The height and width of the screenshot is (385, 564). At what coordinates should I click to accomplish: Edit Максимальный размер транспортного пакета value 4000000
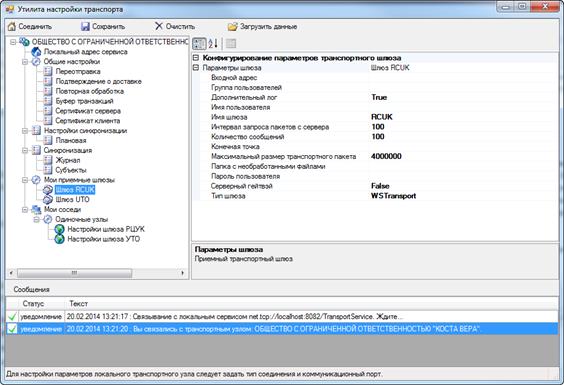point(464,157)
